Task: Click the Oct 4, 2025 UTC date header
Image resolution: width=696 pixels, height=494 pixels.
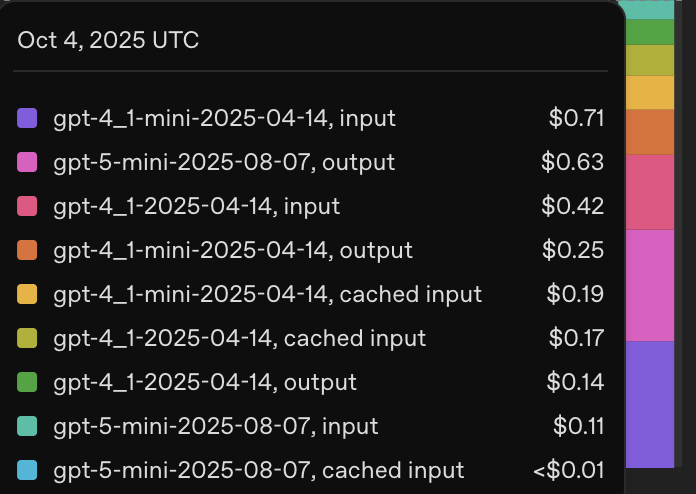Action: click(x=108, y=40)
